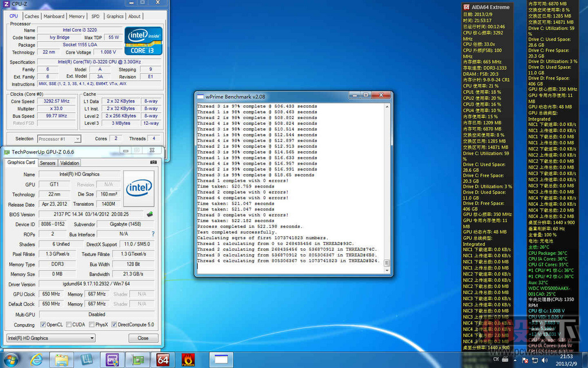The image size is (588, 368).
Task: Switch to GPU-Z via graphics card taskbar icon
Action: [x=137, y=360]
